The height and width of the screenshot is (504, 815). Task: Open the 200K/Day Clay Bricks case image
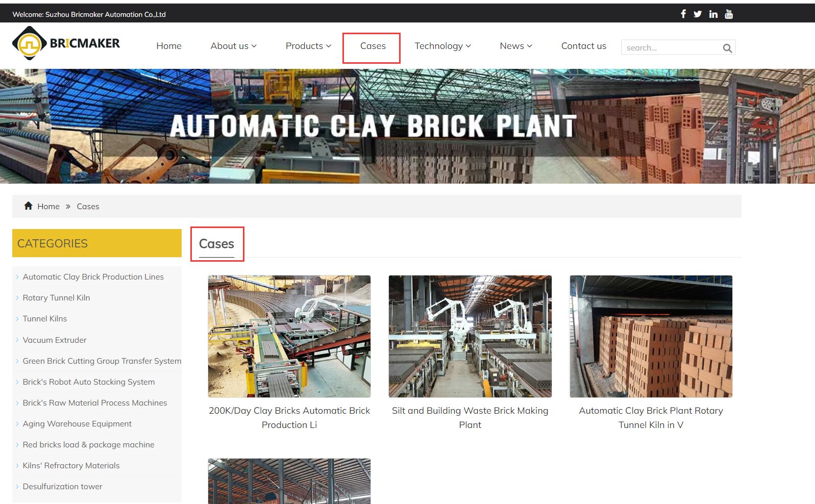coord(289,336)
